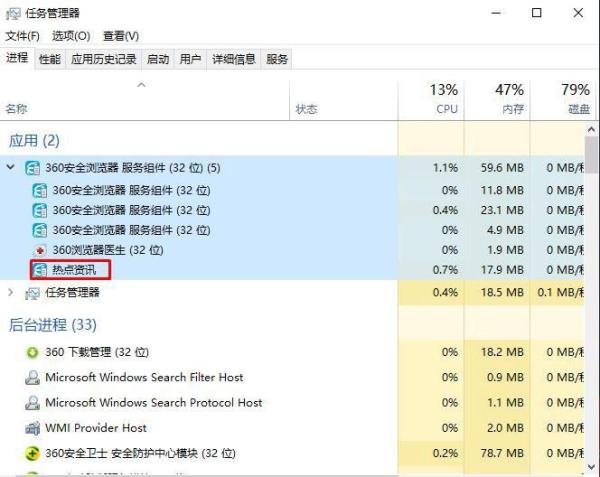
Task: Select Microsoft Windows Search Filter Host
Action: (x=292, y=378)
